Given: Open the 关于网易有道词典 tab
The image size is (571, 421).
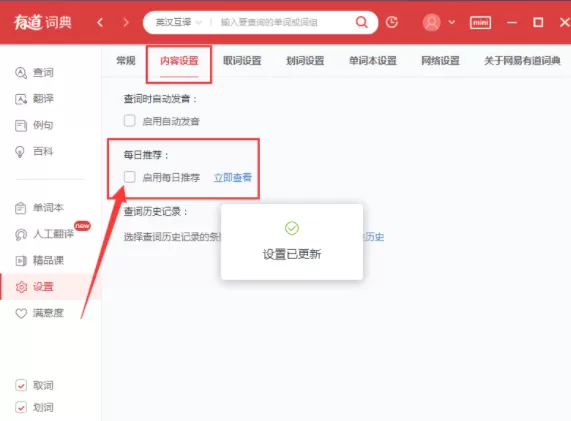Looking at the screenshot, I should pyautogui.click(x=522, y=61).
